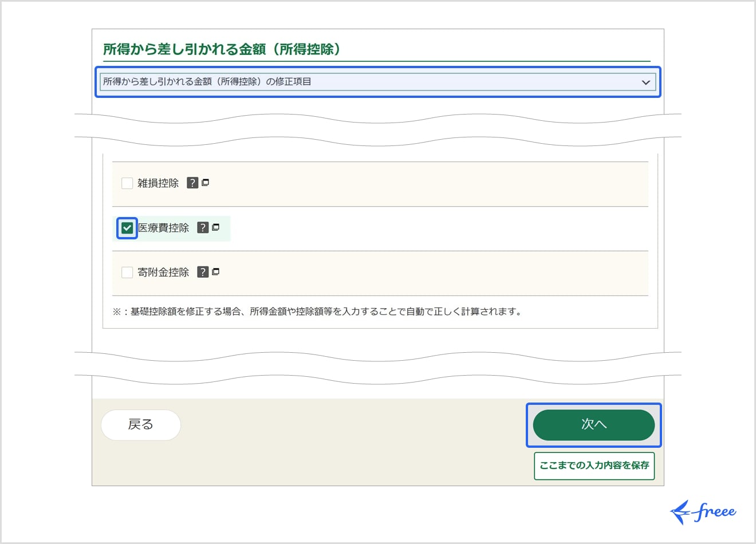The width and height of the screenshot is (756, 544).
Task: Click 戻る to go back
Action: pos(141,425)
